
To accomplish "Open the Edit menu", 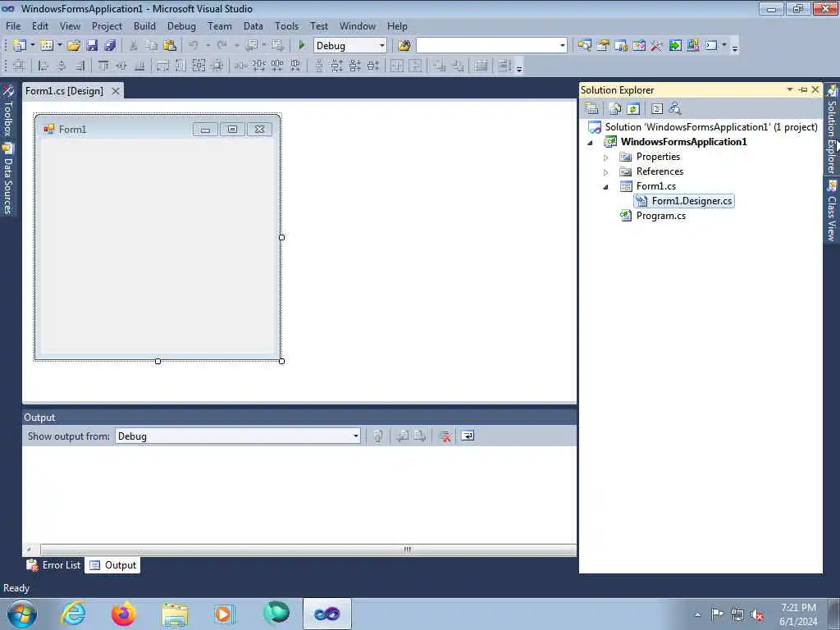I will tap(39, 25).
